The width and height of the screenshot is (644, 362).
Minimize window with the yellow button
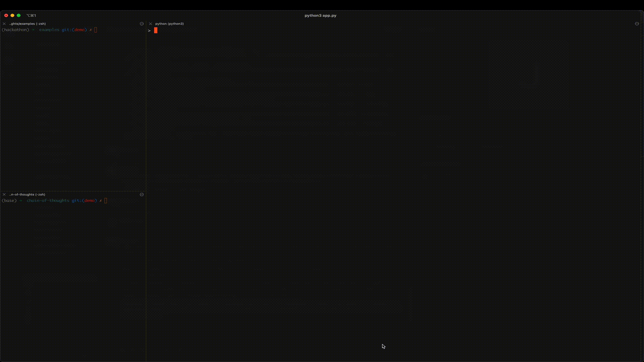pyautogui.click(x=12, y=15)
